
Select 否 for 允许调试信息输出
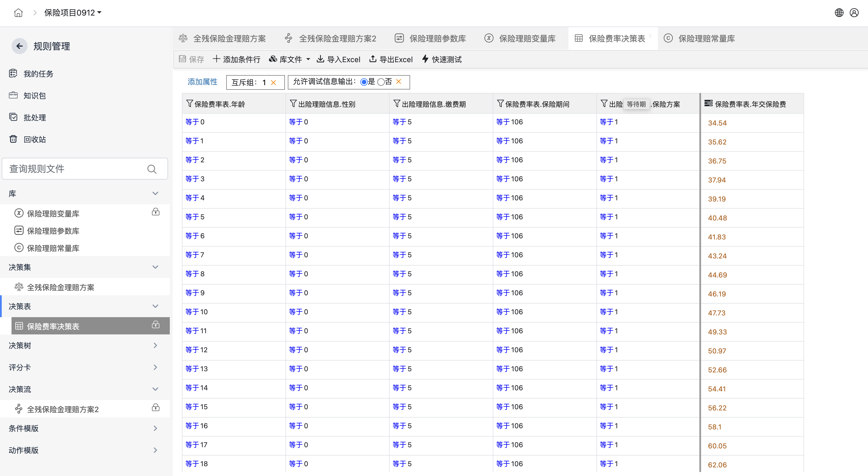pyautogui.click(x=381, y=82)
